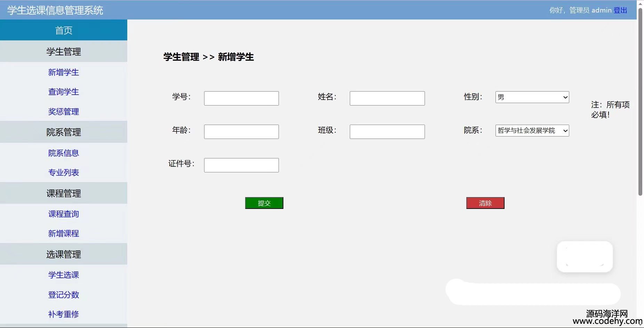
Task: Open the 院系信息 page
Action: 64,153
